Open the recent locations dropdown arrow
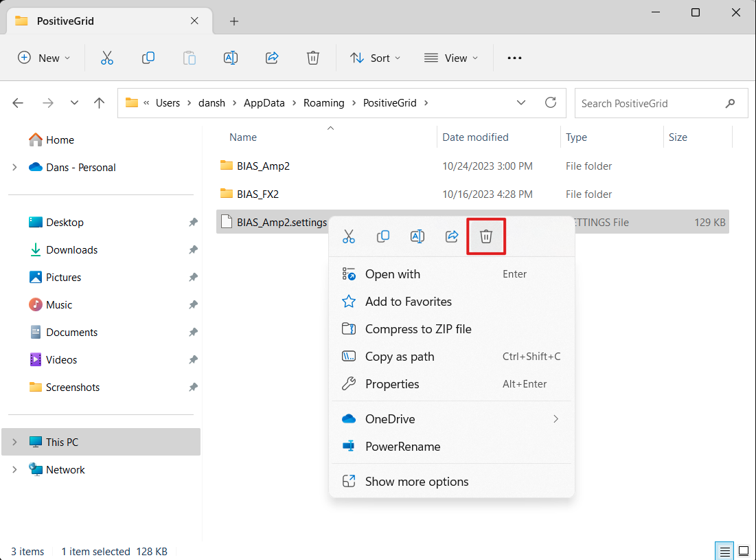Image resolution: width=756 pixels, height=560 pixels. pos(73,103)
